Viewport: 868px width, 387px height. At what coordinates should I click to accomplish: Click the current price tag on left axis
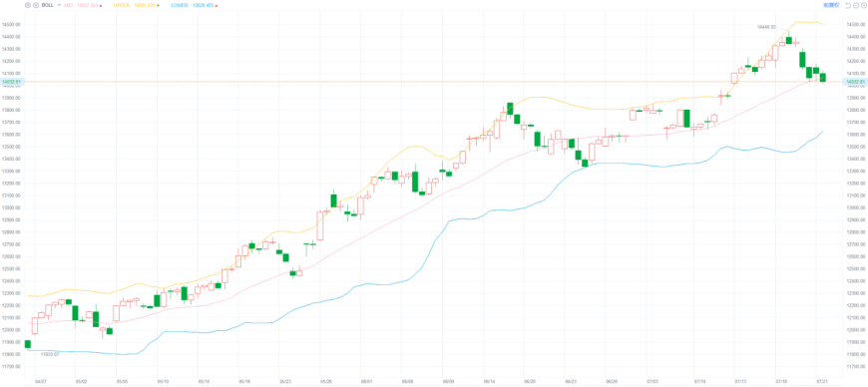click(x=12, y=82)
